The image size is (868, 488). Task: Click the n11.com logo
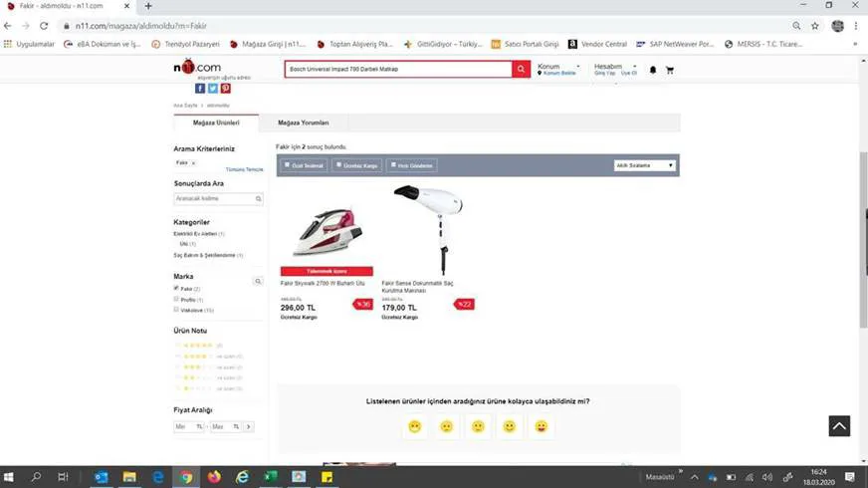tap(197, 67)
